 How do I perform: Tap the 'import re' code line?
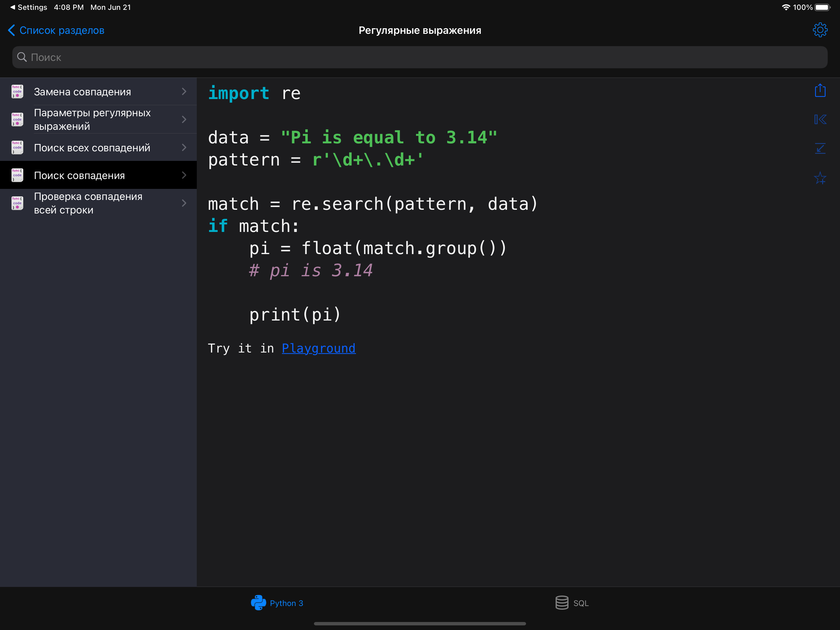255,94
